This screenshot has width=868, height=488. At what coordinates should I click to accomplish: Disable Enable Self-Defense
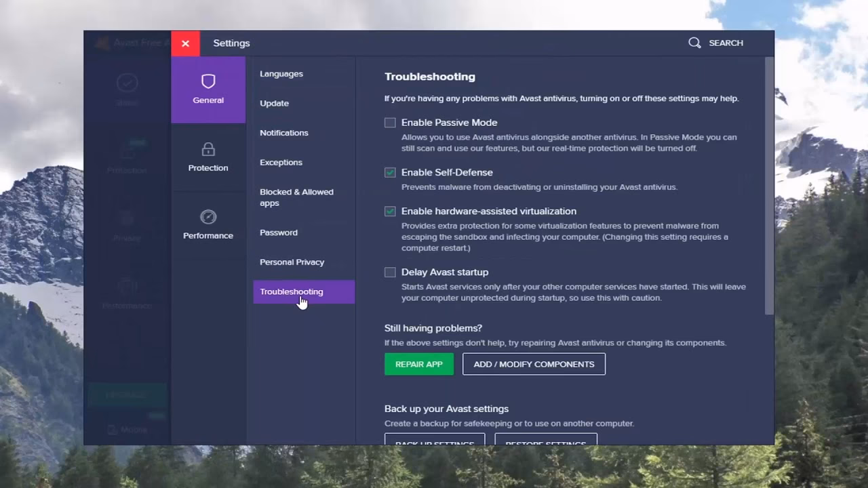(390, 173)
